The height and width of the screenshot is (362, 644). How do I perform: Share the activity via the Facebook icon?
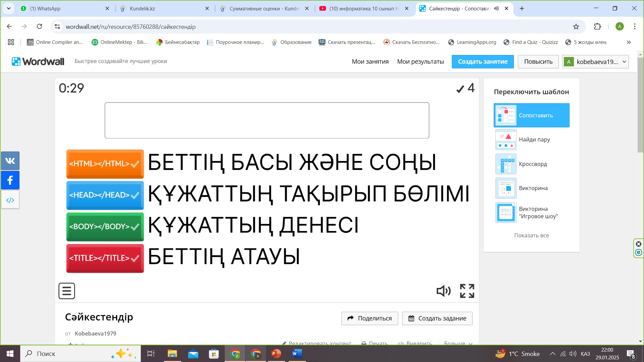[x=10, y=180]
